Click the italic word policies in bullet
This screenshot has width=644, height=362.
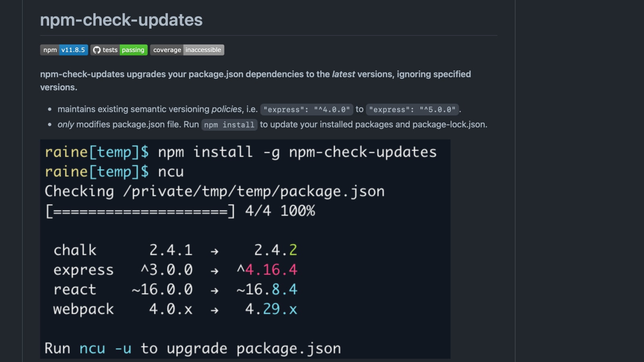(x=227, y=109)
